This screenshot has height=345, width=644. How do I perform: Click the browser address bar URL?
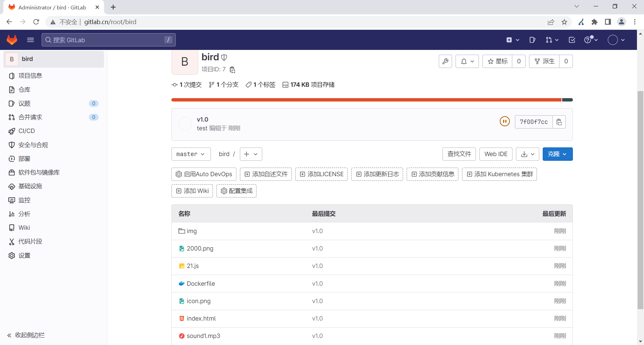(110, 22)
